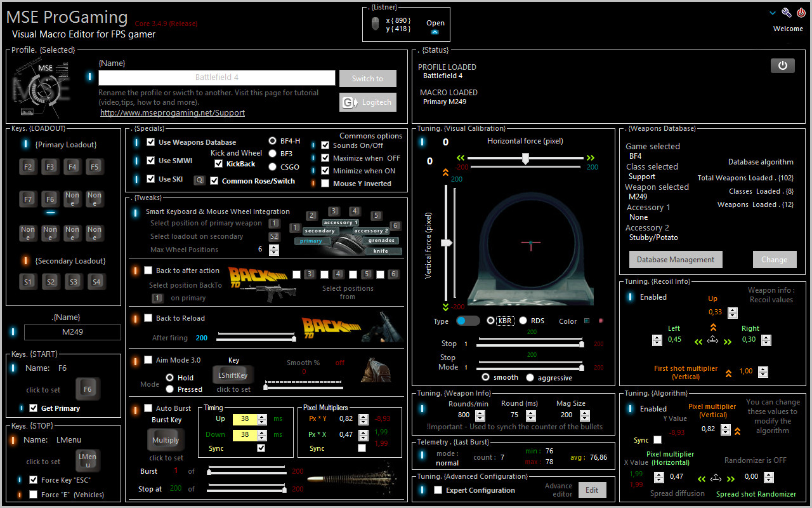Click the gray power button in Status panel
Viewport: 812px width, 508px height.
pyautogui.click(x=783, y=65)
